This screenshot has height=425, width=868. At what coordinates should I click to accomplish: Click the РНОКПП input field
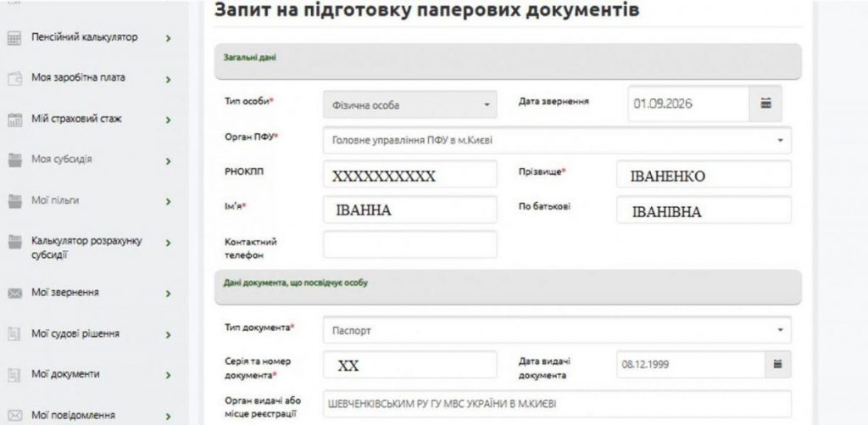410,175
